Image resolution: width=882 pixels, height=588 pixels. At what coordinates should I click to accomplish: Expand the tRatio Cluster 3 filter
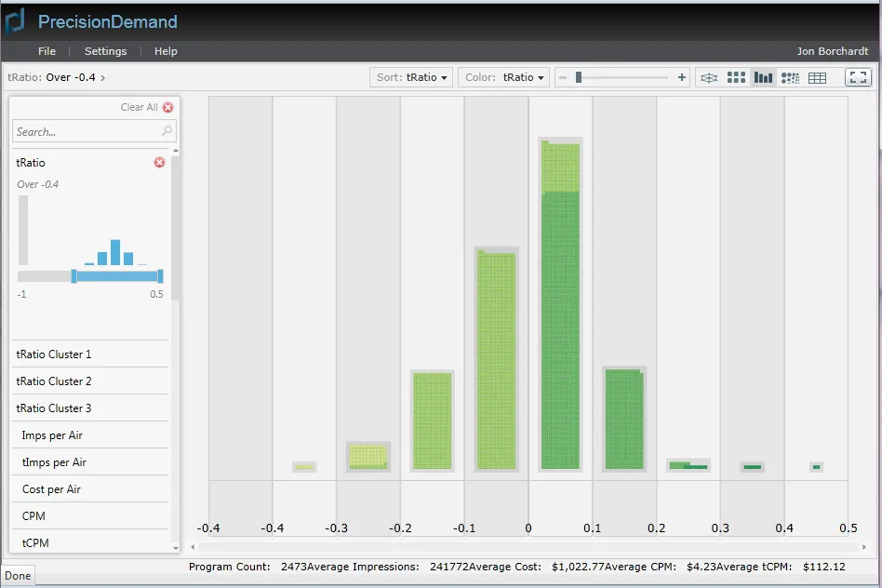coord(90,408)
